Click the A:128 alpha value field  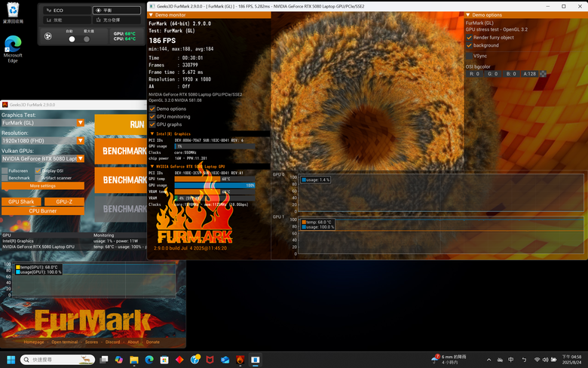[529, 74]
